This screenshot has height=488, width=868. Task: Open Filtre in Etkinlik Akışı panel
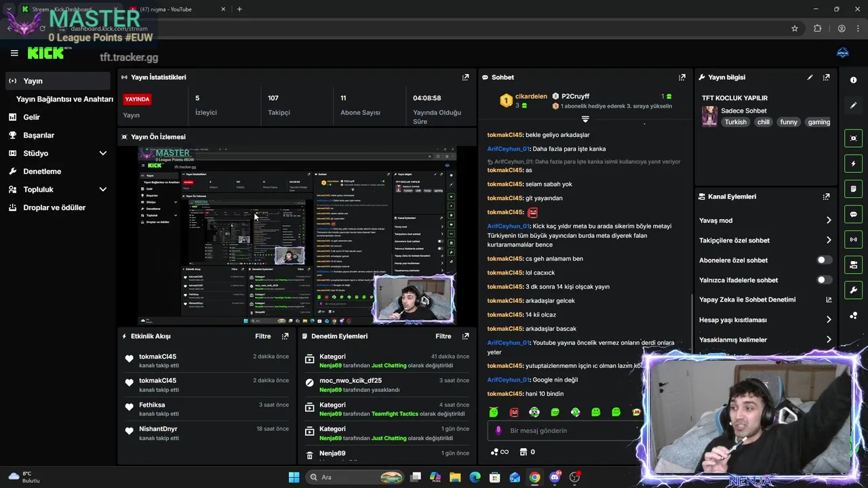[x=262, y=336]
